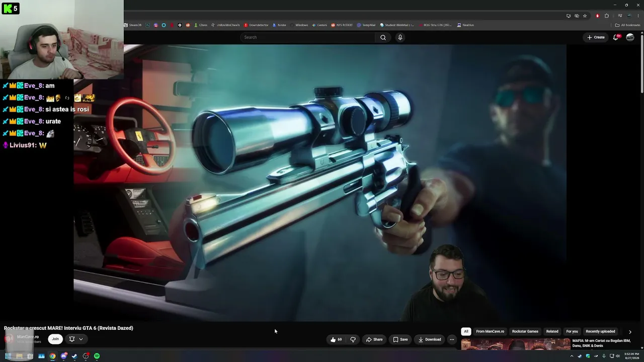Start voice search with the microphone icon
The width and height of the screenshot is (644, 362).
click(400, 37)
